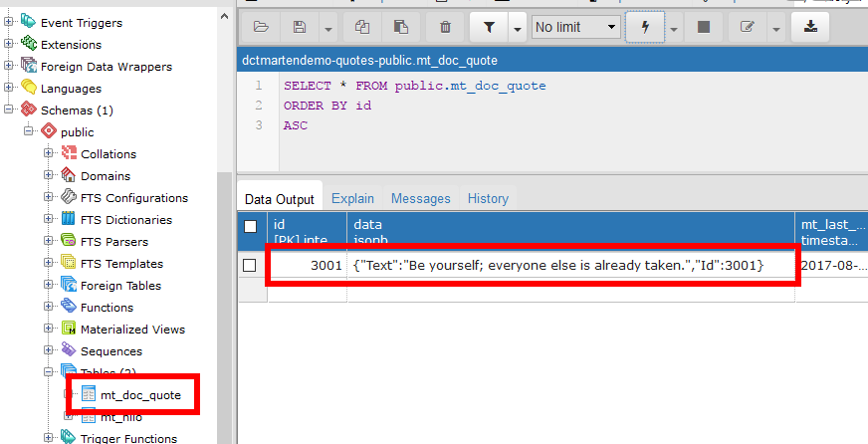Viewport: 868px width, 444px height.
Task: Open the edit options dropdown arrow
Action: tap(775, 27)
